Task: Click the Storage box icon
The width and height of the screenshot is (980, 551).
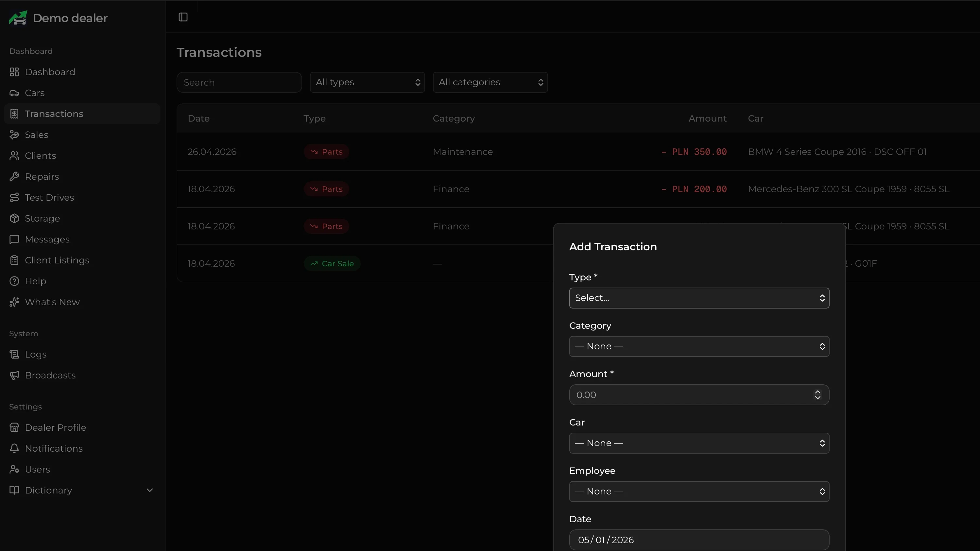Action: pyautogui.click(x=14, y=218)
